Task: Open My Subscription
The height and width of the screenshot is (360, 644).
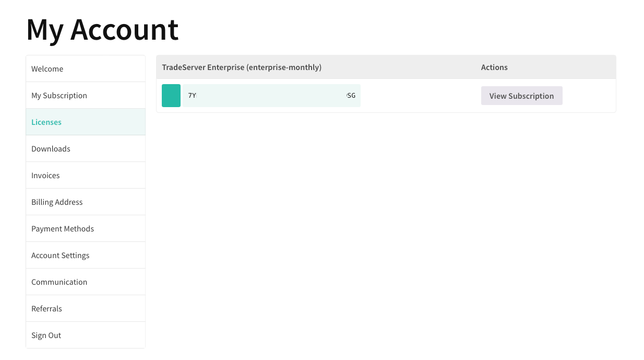Action: (59, 95)
